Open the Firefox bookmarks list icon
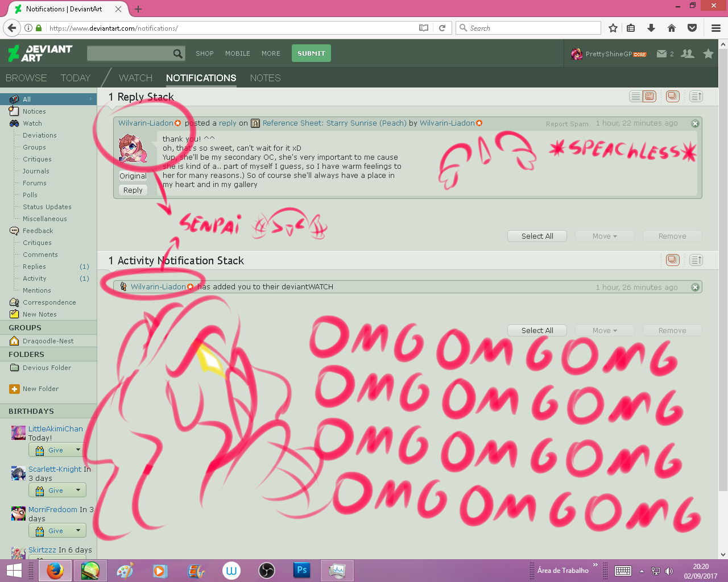 click(631, 28)
